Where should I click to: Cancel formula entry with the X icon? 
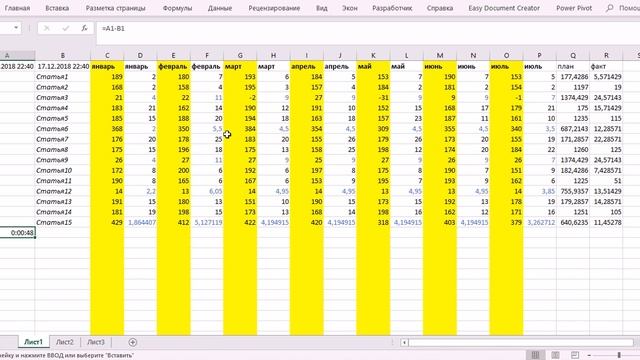click(47, 28)
